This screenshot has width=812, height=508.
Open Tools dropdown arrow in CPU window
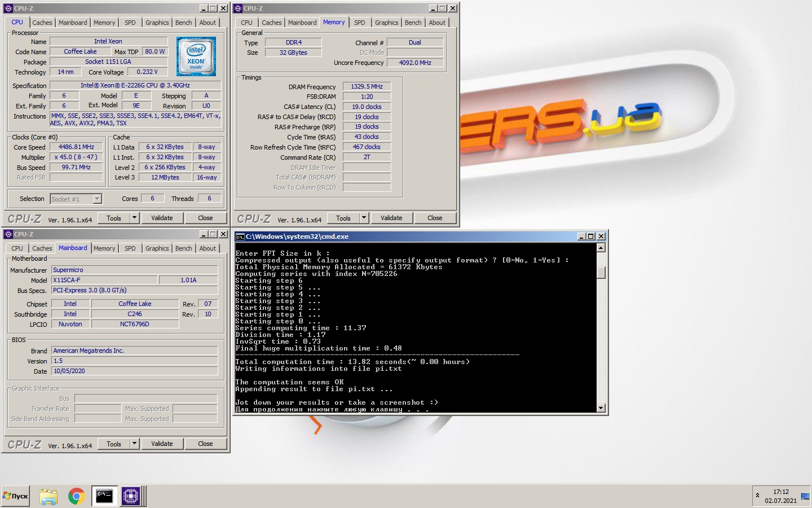[134, 218]
